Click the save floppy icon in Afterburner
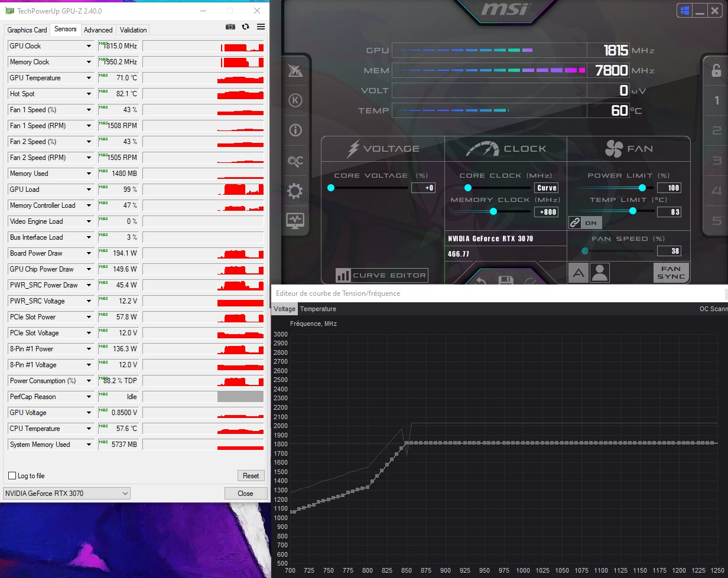Screen dimensions: 728x578 (506, 280)
